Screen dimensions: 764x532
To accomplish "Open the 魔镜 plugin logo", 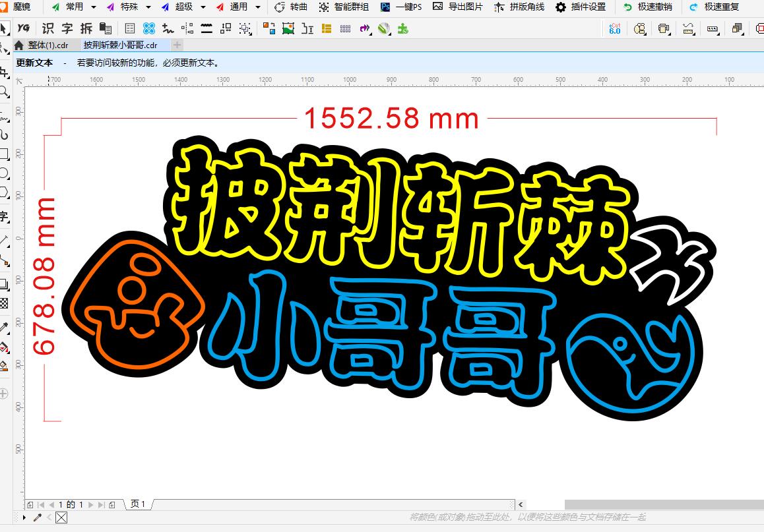I will (x=4, y=7).
